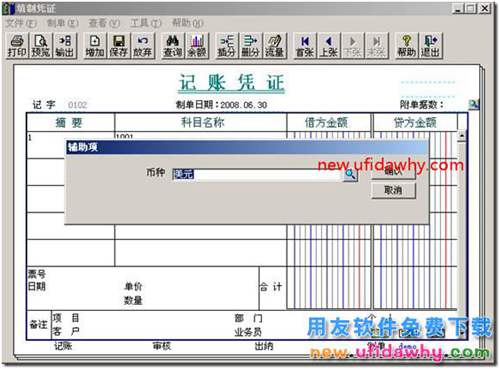The image size is (500, 369).
Task: Click the 科目名称 column header
Action: (202, 123)
